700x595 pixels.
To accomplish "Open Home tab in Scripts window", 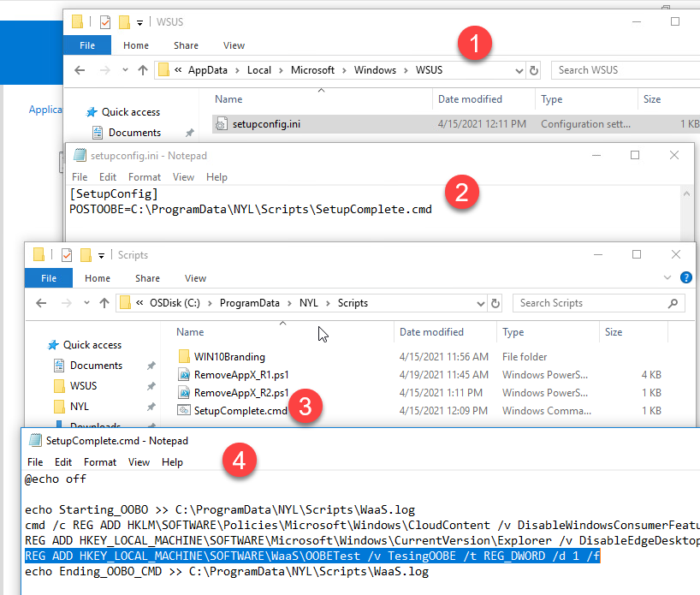I will click(x=98, y=278).
